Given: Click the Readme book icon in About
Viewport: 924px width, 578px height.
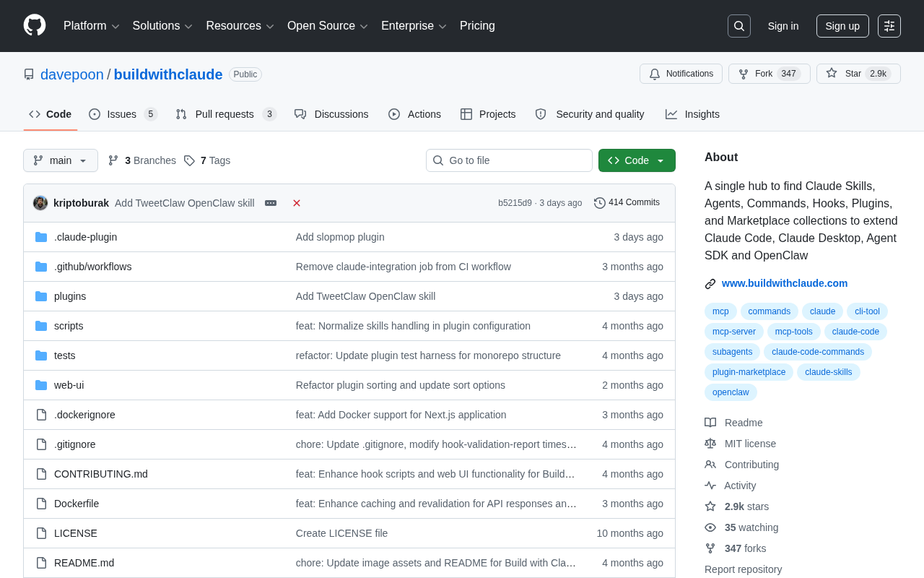Looking at the screenshot, I should (x=710, y=423).
